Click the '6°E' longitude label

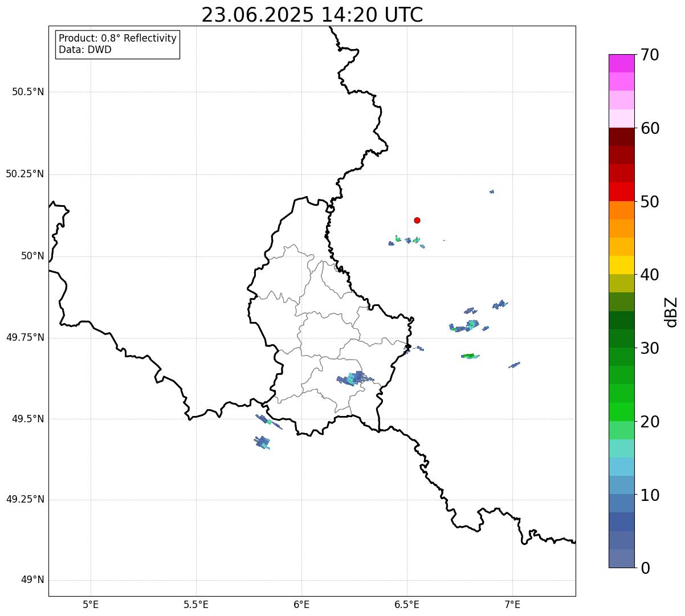pyautogui.click(x=301, y=604)
